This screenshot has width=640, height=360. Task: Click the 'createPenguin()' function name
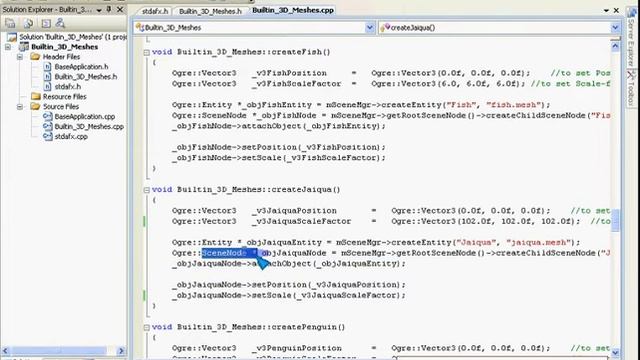tap(309, 327)
